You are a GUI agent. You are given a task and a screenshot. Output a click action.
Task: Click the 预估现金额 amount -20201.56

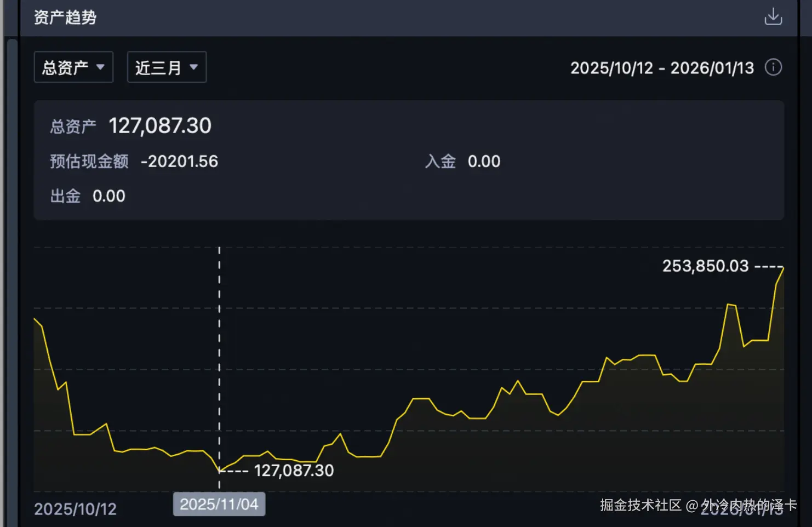[179, 161]
